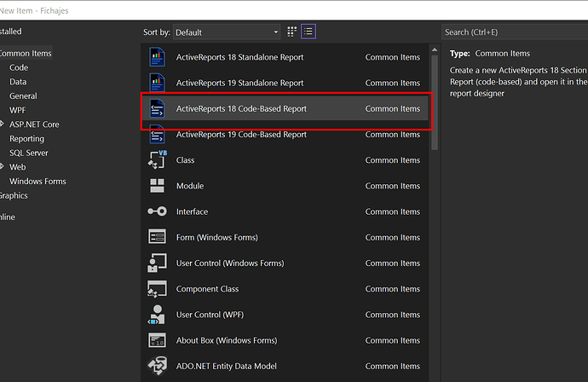The width and height of the screenshot is (588, 382).
Task: Click the Search (Ctrl+E) box
Action: pyautogui.click(x=515, y=32)
